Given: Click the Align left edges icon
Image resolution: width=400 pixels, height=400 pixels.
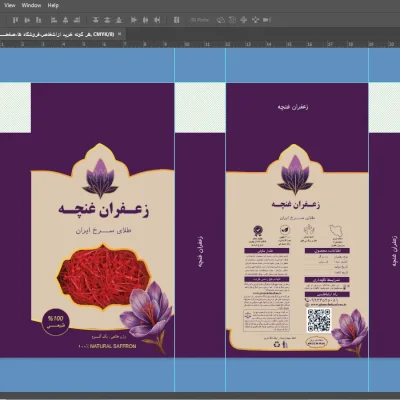Looking at the screenshot, I should [x=54, y=20].
